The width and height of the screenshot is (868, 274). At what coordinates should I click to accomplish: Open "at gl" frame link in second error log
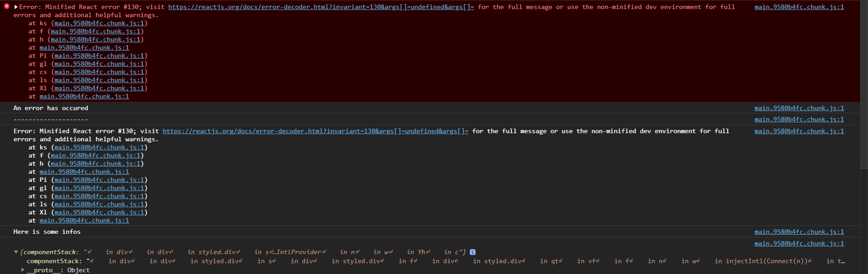99,188
